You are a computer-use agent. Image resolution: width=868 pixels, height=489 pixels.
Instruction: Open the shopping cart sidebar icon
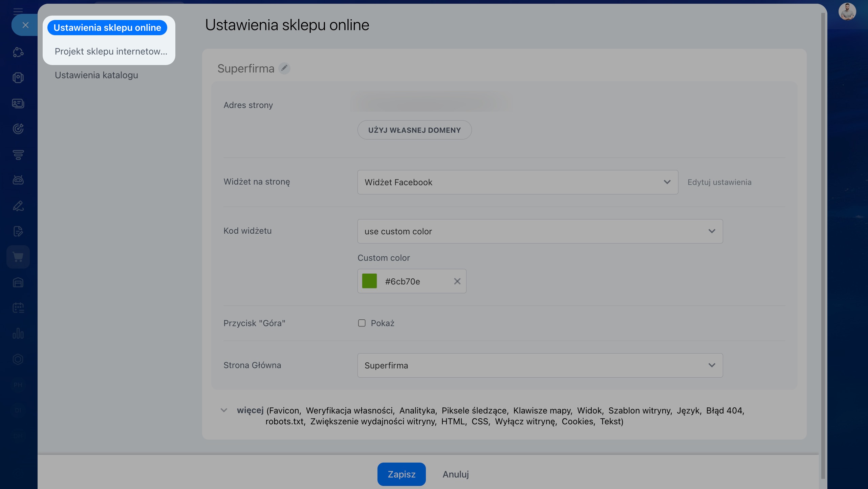pos(18,257)
